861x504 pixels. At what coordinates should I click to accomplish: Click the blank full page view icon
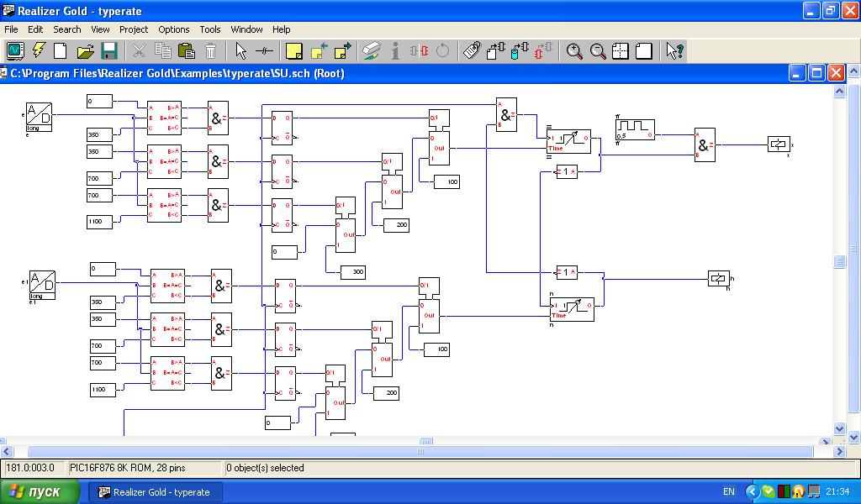coord(643,51)
